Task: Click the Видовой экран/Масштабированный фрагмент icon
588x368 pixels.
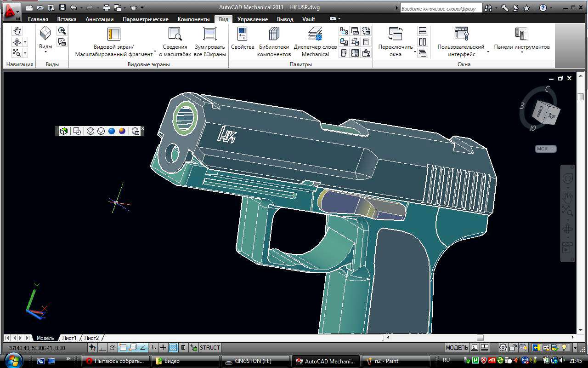Action: pyautogui.click(x=113, y=34)
